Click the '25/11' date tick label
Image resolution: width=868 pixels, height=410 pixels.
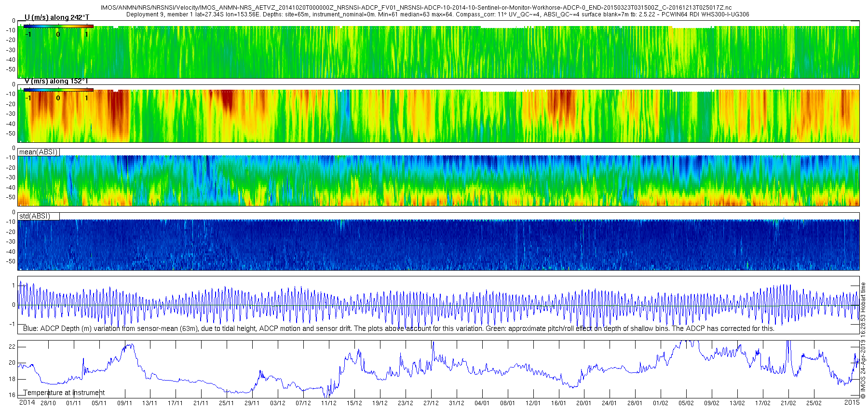227,403
